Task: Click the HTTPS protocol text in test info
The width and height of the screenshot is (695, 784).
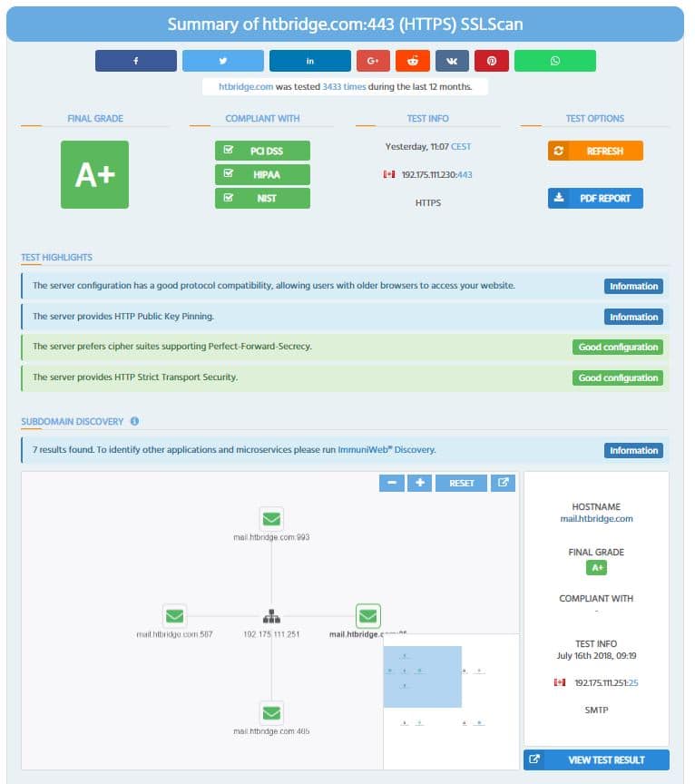Action: click(x=428, y=203)
